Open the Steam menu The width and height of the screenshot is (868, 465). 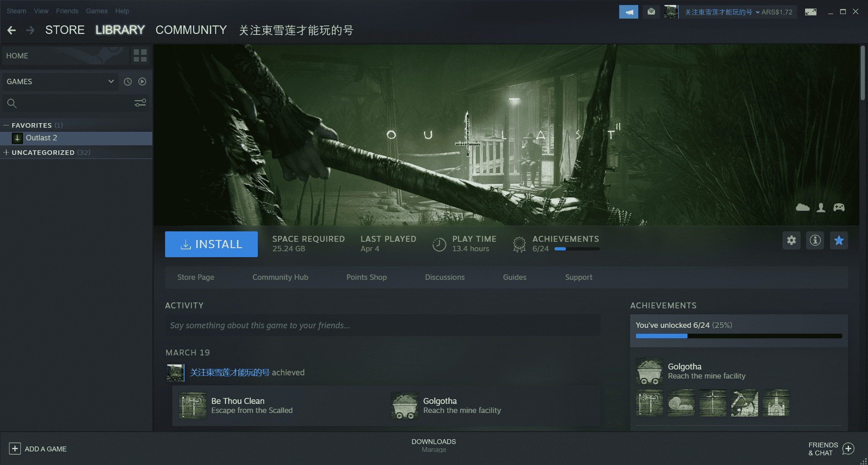[x=16, y=11]
